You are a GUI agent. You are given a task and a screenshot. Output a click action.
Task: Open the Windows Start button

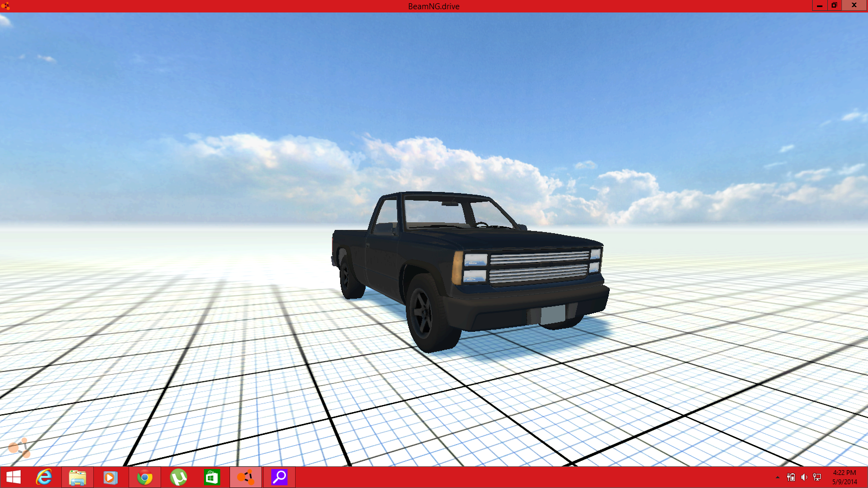tap(14, 477)
